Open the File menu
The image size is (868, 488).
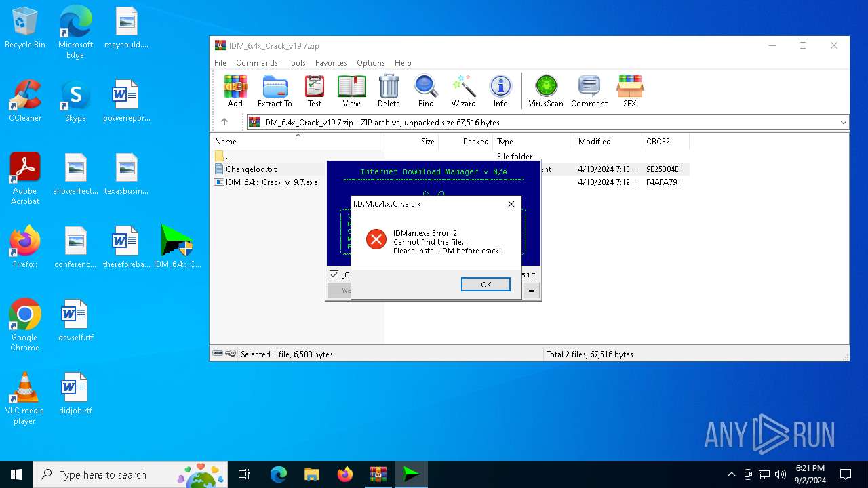[x=220, y=63]
